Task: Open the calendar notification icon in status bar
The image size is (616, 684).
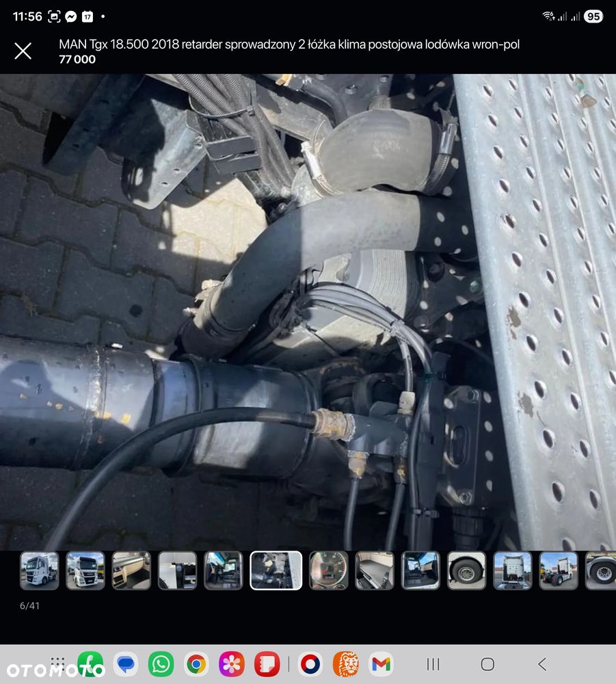Action: (x=88, y=16)
